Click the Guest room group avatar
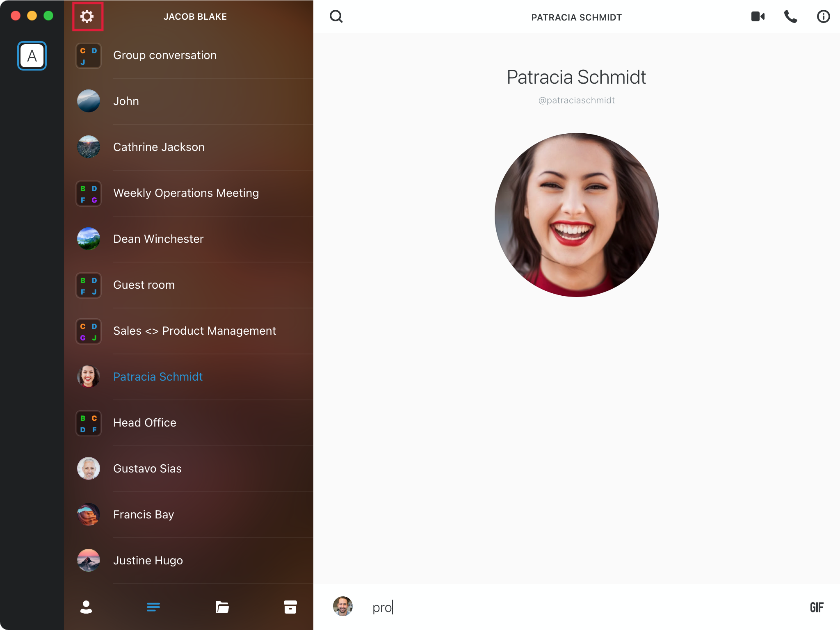840x630 pixels. 89,285
